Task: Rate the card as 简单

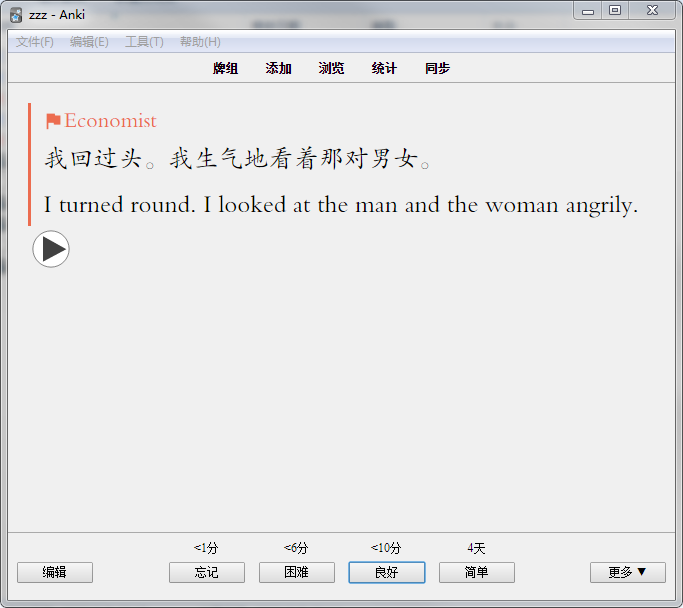Action: tap(477, 572)
